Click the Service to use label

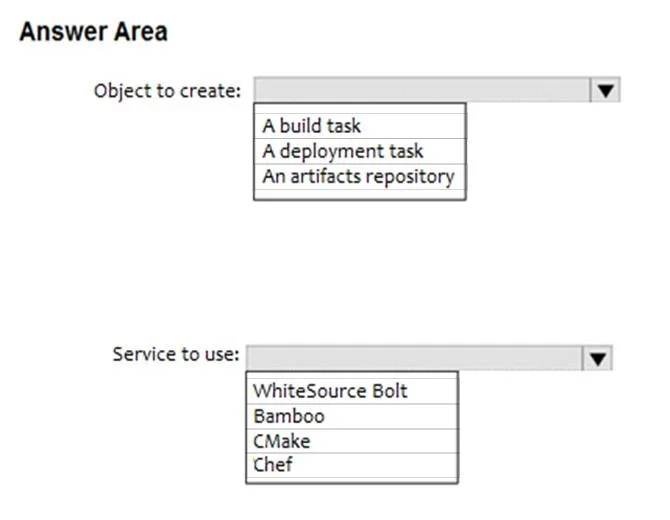coord(176,355)
